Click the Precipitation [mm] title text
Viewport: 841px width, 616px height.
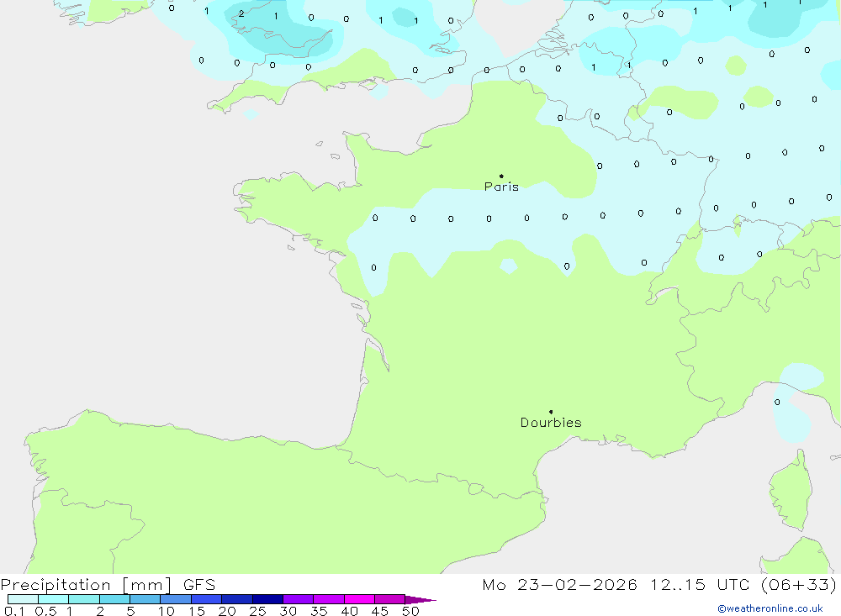click(86, 585)
